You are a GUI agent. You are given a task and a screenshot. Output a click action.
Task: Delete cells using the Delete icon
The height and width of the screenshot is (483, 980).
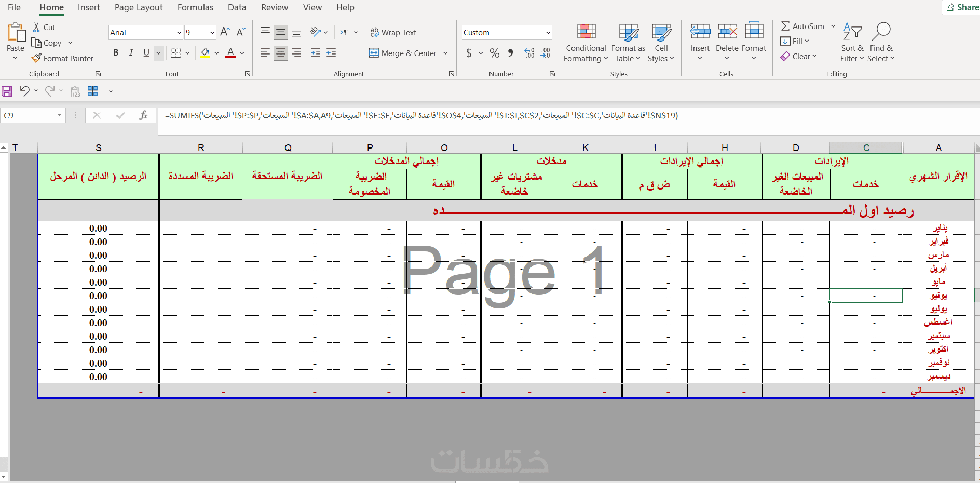tap(727, 31)
